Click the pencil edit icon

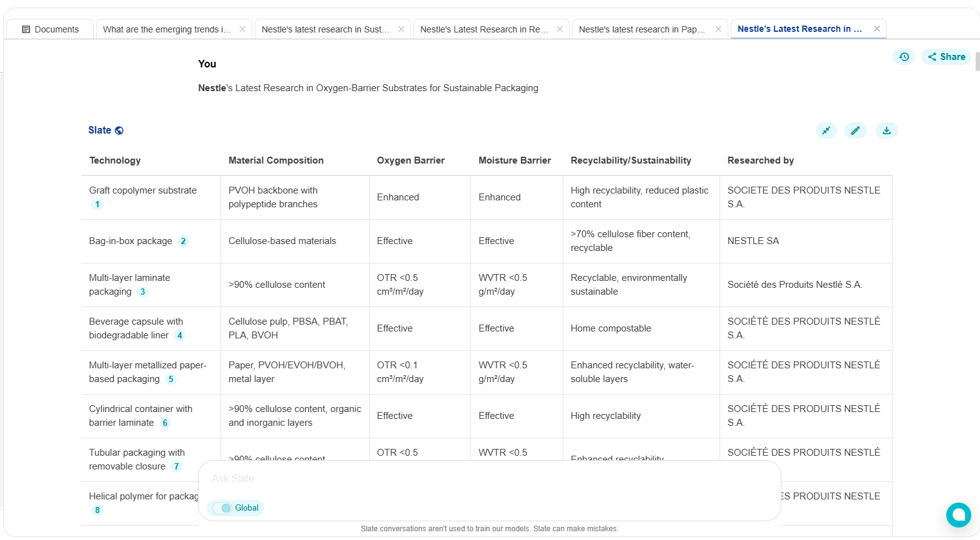point(855,130)
